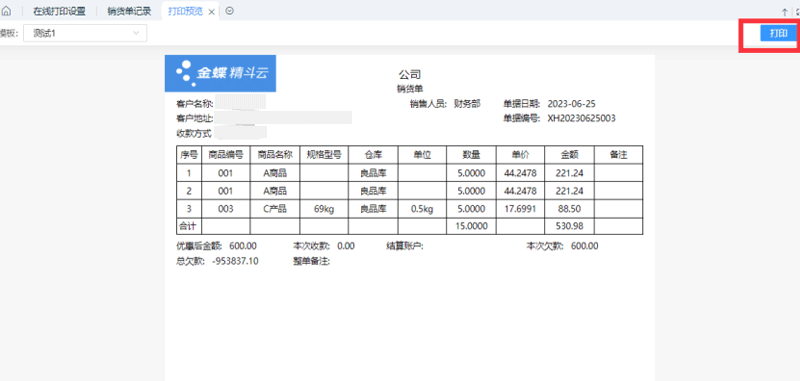Click the document number XH20230625003
Image resolution: width=800 pixels, height=381 pixels.
pyautogui.click(x=582, y=118)
